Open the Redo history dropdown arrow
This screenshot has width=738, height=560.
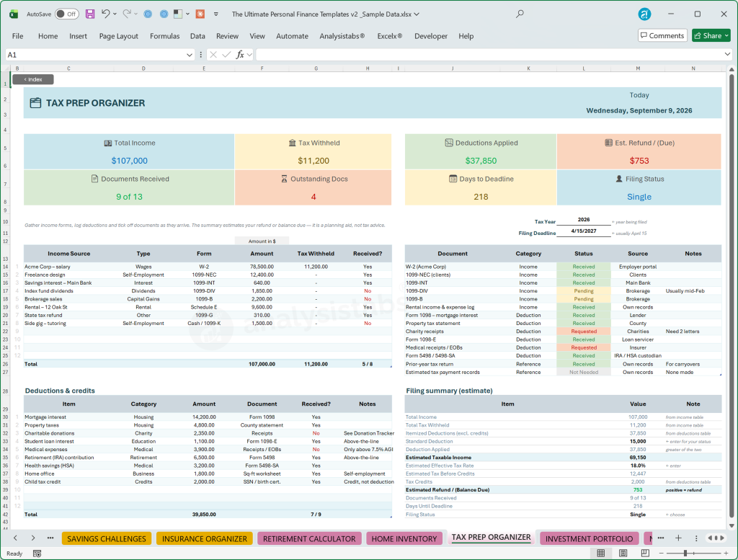click(136, 14)
